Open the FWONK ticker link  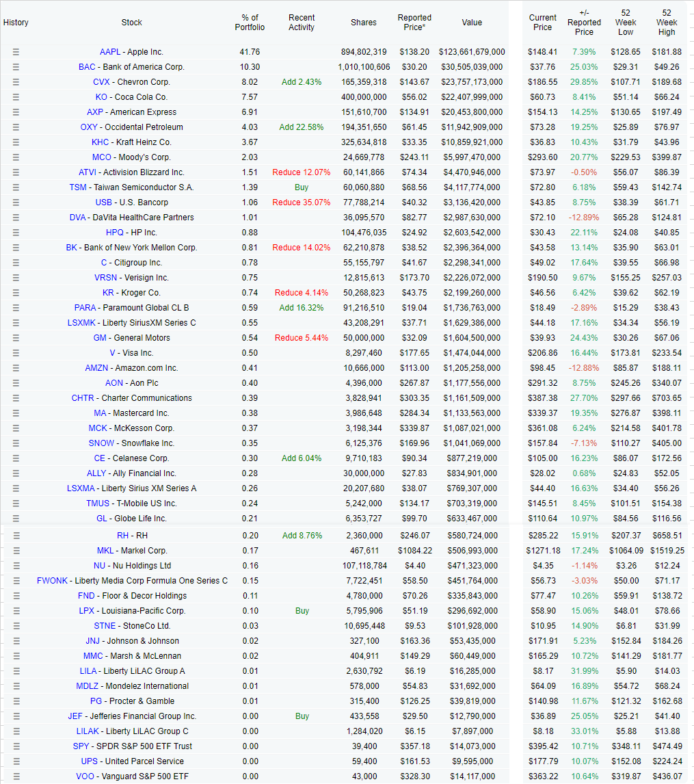[52, 581]
